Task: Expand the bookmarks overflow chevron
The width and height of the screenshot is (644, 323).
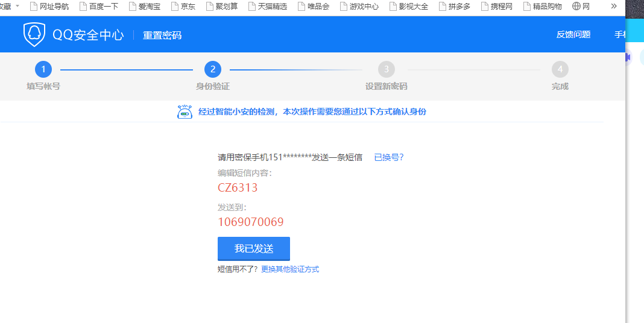Action: [614, 6]
